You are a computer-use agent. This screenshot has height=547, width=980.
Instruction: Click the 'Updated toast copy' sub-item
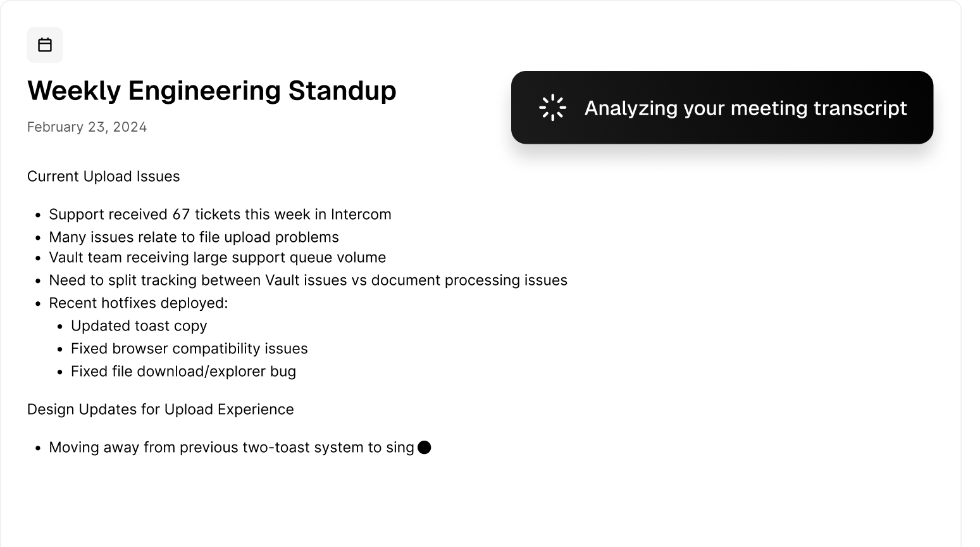point(139,326)
